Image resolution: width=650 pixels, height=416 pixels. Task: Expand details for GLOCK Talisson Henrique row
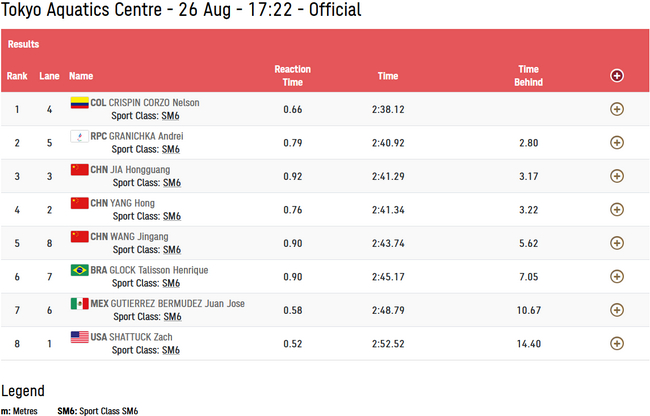pyautogui.click(x=617, y=277)
